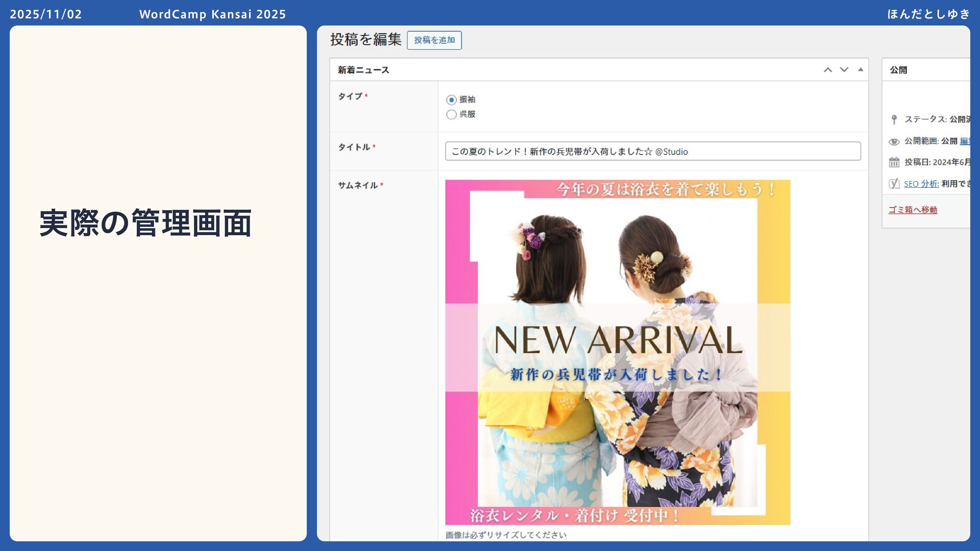980x551 pixels.
Task: Open the SEO 分析 link
Action: [921, 184]
